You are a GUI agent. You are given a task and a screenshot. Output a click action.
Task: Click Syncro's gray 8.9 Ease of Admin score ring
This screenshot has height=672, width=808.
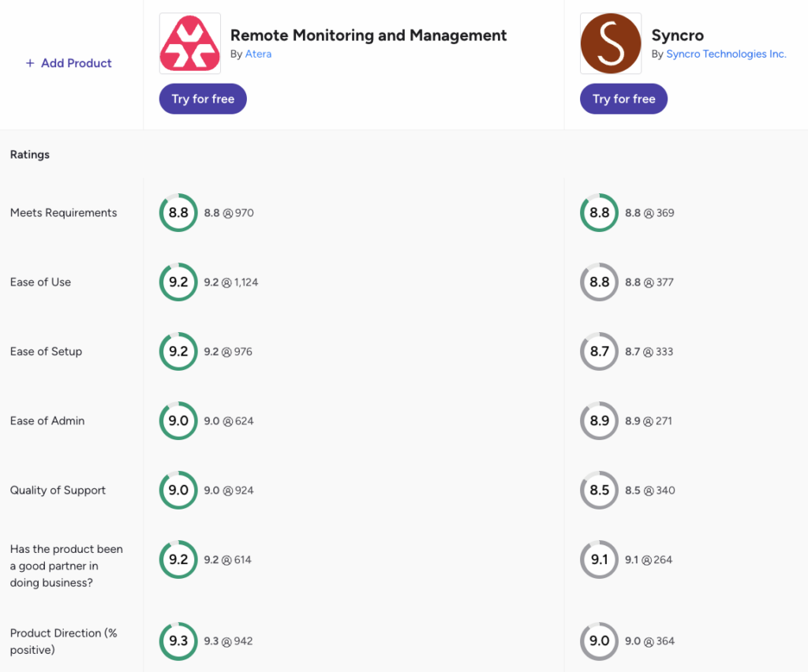click(600, 420)
